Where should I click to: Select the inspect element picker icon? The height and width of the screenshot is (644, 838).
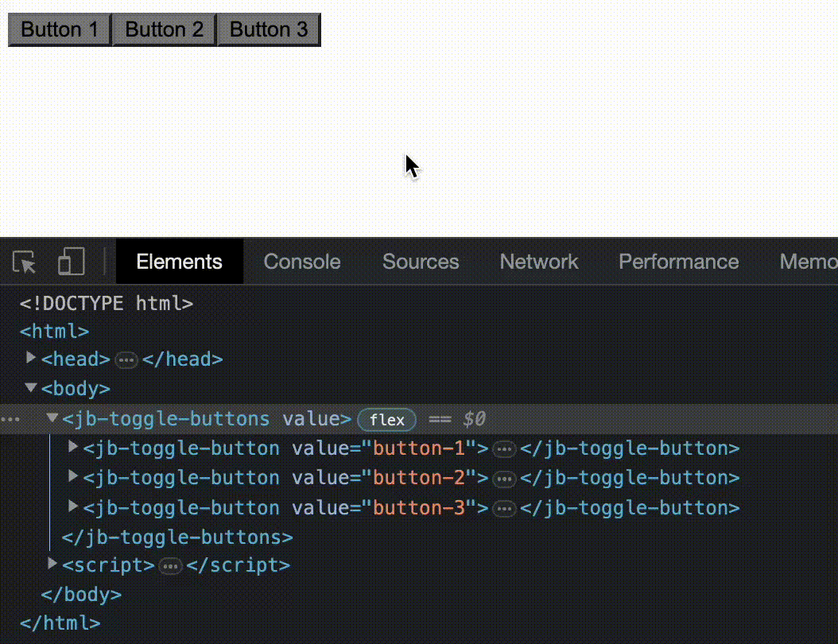coord(23,262)
